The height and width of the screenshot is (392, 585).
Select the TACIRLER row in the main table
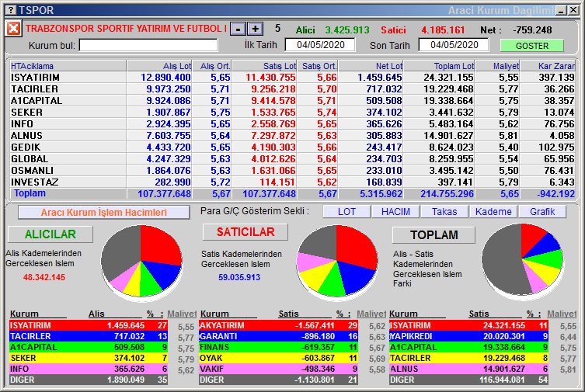[x=292, y=89]
